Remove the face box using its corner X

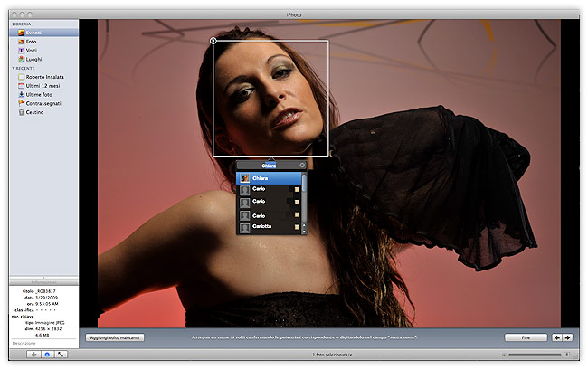213,41
